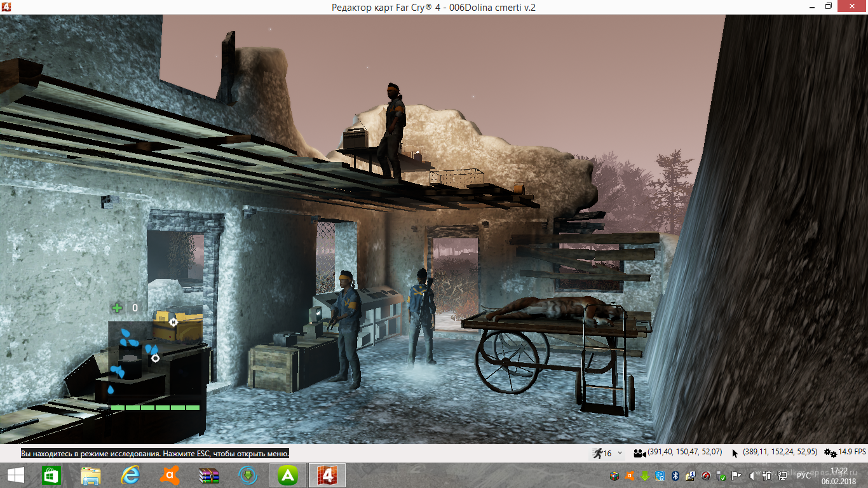This screenshot has height=488, width=868.
Task: Click the info folder tray icon
Action: [x=691, y=476]
